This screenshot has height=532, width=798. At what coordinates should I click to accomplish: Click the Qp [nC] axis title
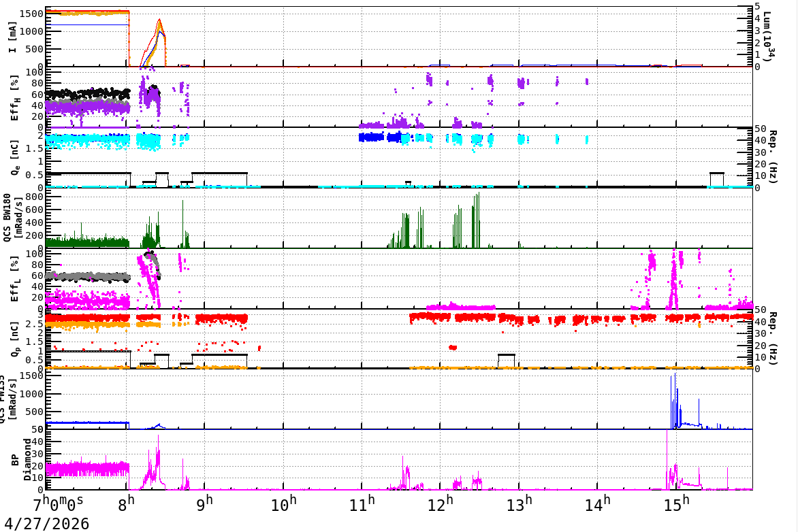pos(14,338)
